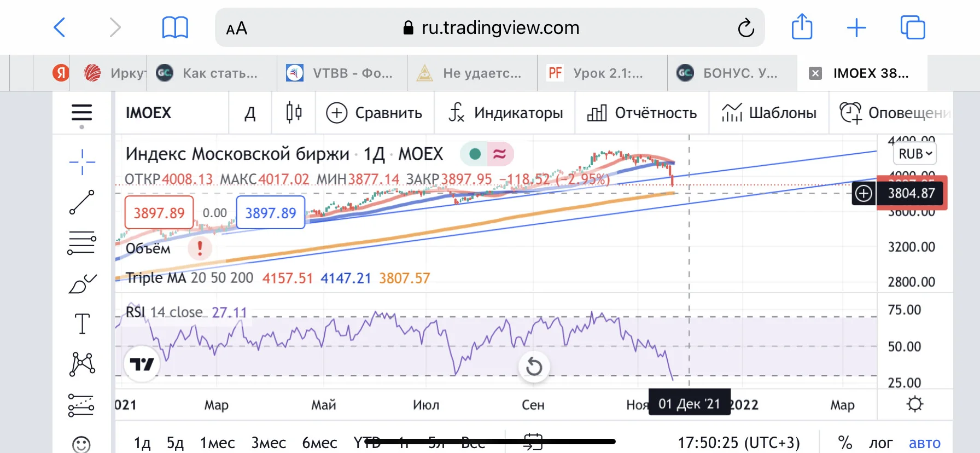Viewport: 980px width, 453px height.
Task: Open chart settings gear icon
Action: coord(915,404)
